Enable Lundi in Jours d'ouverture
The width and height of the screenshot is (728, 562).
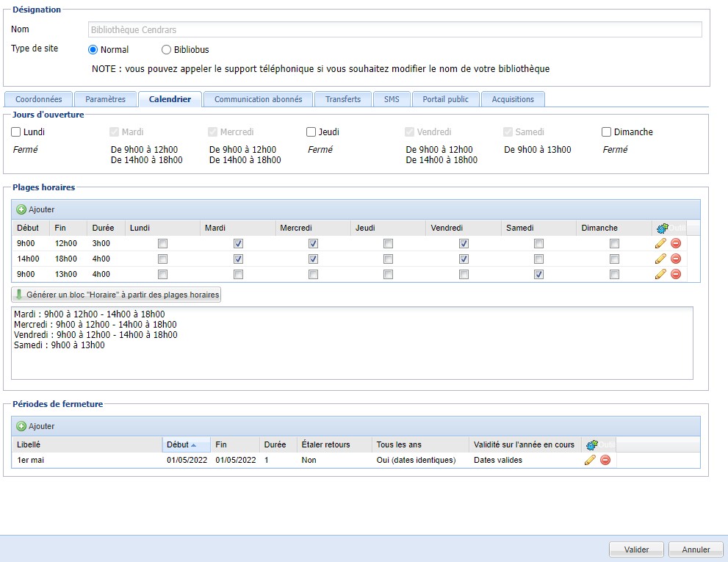[15, 132]
